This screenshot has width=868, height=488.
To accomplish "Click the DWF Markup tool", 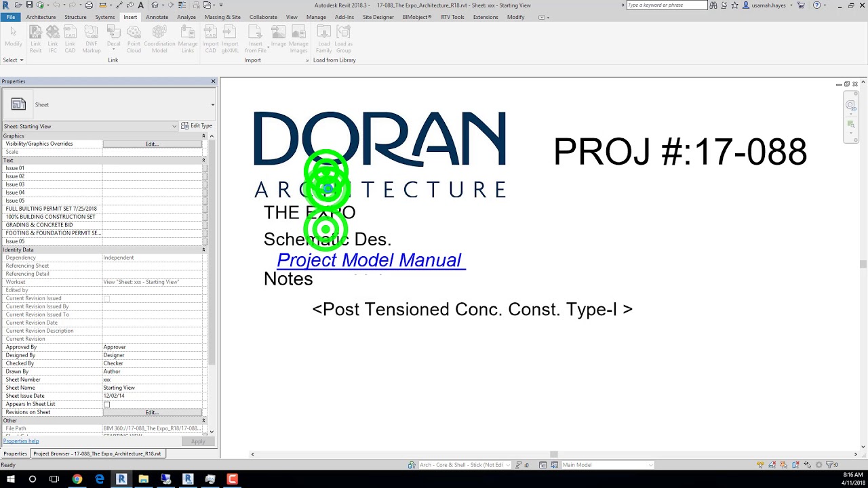I will (x=92, y=39).
